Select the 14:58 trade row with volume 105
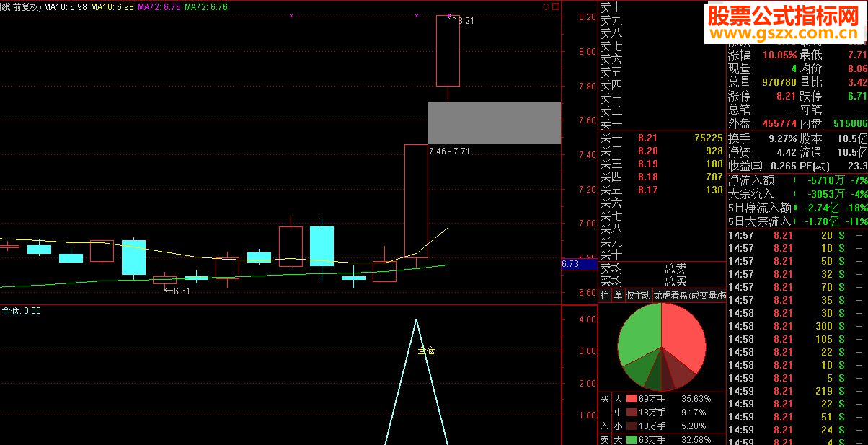The width and height of the screenshot is (868, 445). click(797, 339)
